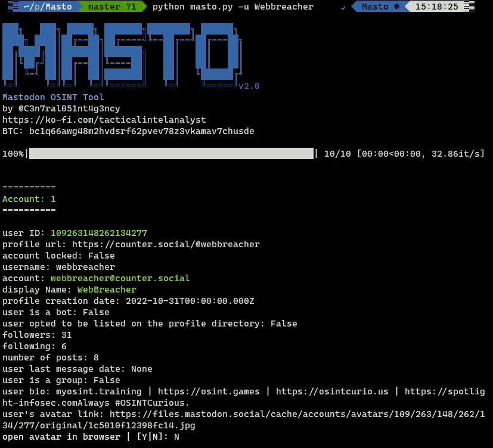Click the open avatar [Y|N] prompt input
The width and height of the screenshot is (493, 448).
tap(176, 437)
